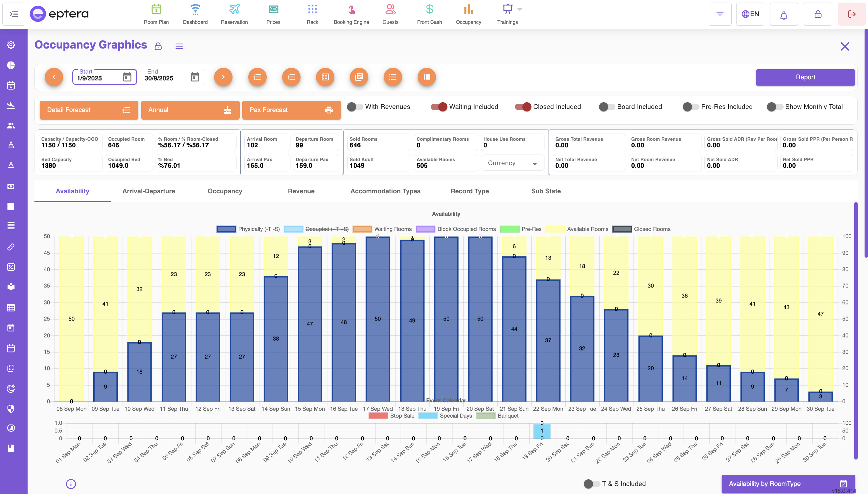Click the info icon below chart

click(x=71, y=484)
